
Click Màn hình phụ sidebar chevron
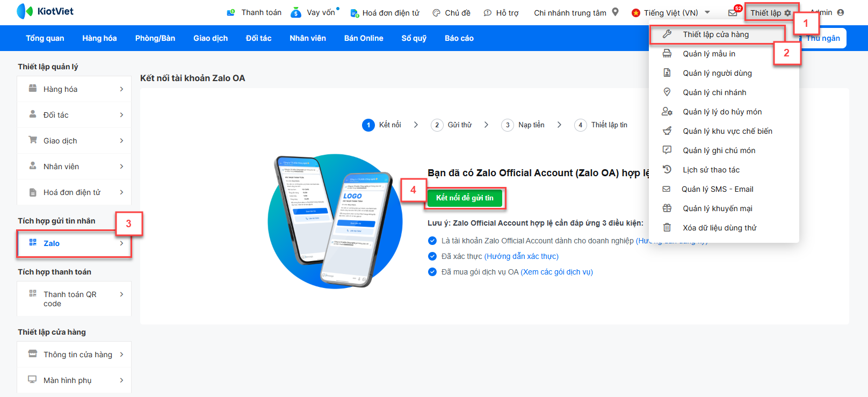click(x=122, y=380)
